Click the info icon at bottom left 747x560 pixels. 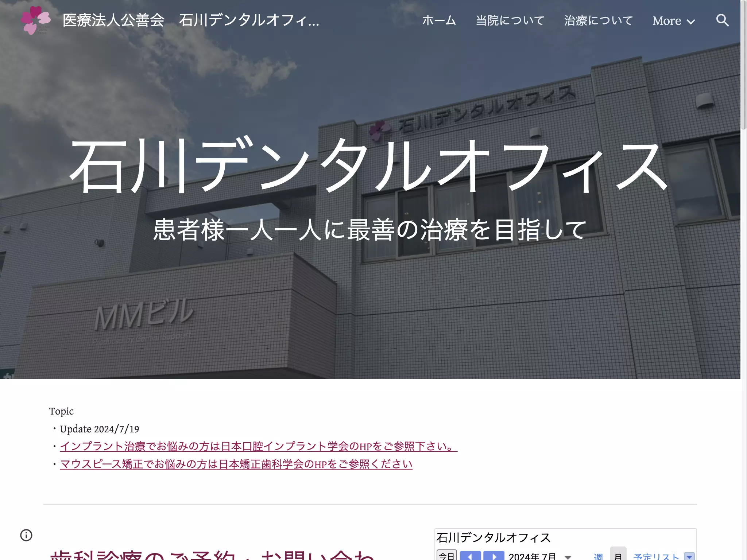pos(26,535)
